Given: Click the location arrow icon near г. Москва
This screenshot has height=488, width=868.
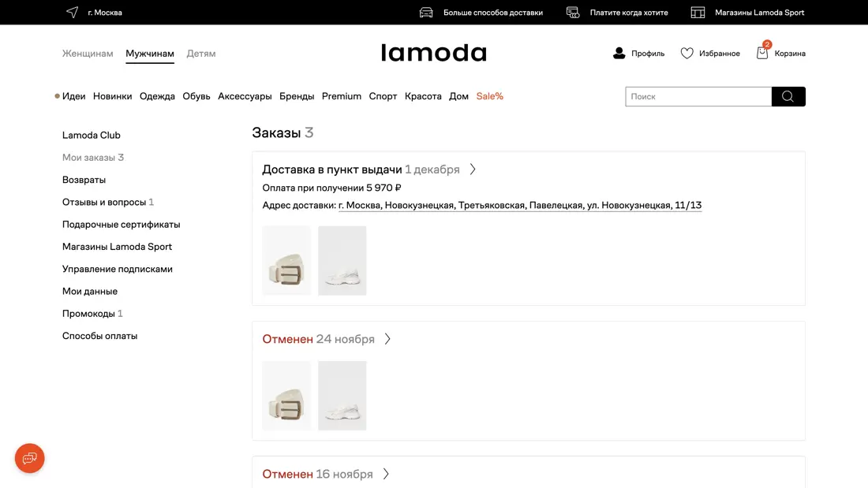Looking at the screenshot, I should [x=73, y=13].
